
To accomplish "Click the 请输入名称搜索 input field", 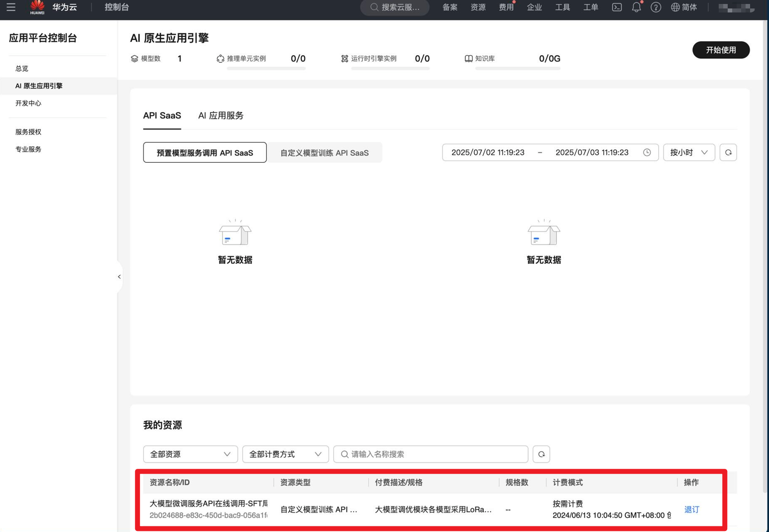I will (431, 454).
